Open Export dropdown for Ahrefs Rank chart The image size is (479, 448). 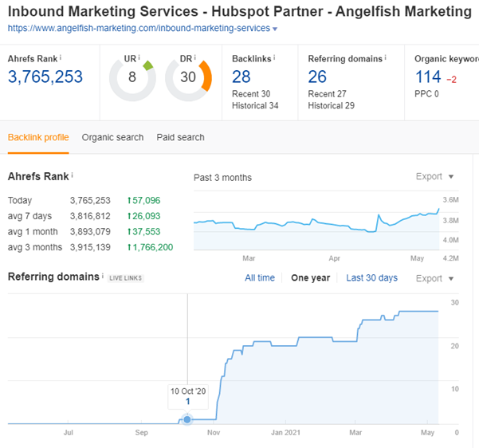(x=434, y=177)
